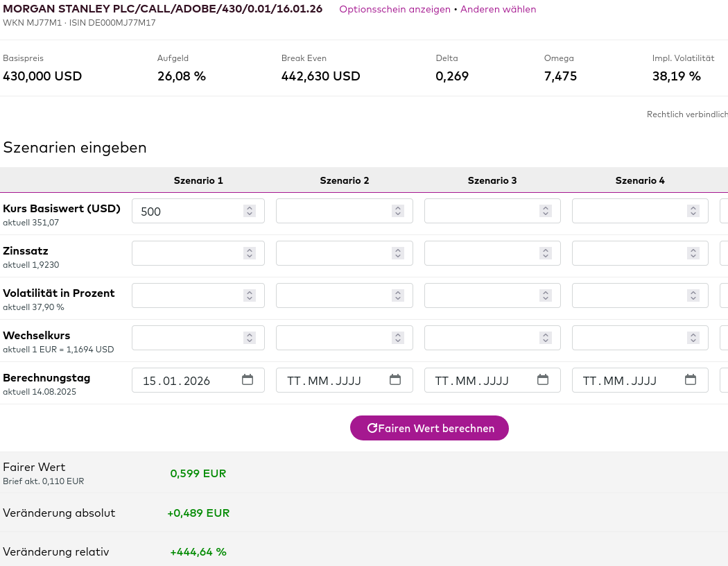The width and height of the screenshot is (728, 566).
Task: Open calendar picker for Szenario 3 Berechnungstag
Action: click(x=543, y=380)
